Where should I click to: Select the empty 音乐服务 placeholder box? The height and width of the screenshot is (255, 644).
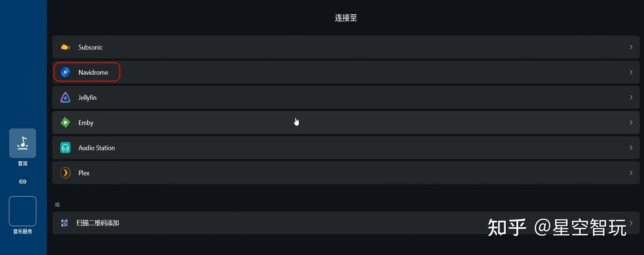click(x=22, y=211)
